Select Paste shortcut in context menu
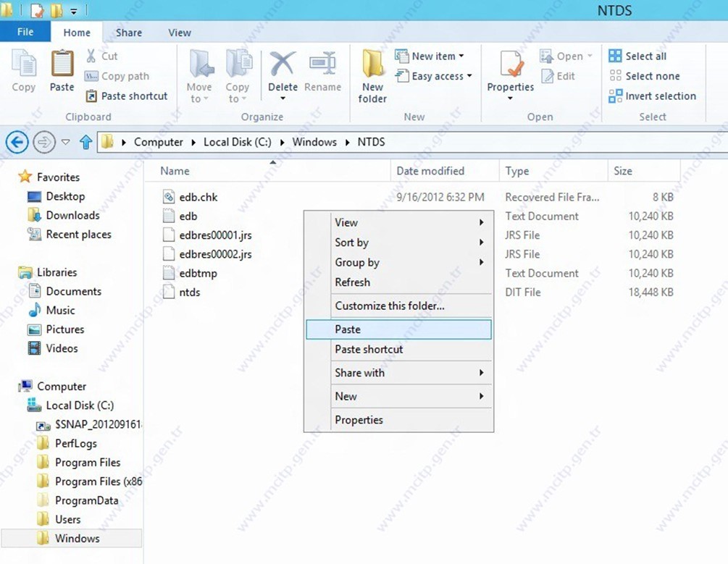Image resolution: width=728 pixels, height=564 pixels. pos(399,349)
